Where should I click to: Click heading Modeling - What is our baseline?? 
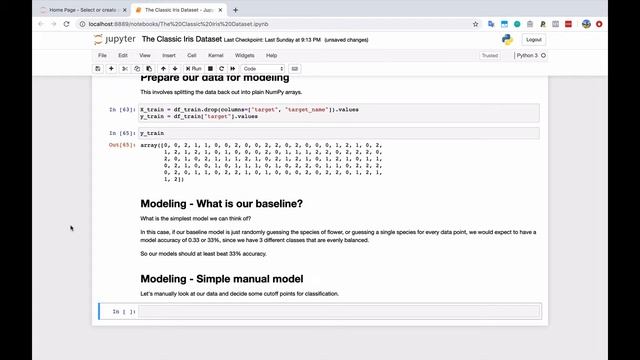(x=222, y=203)
